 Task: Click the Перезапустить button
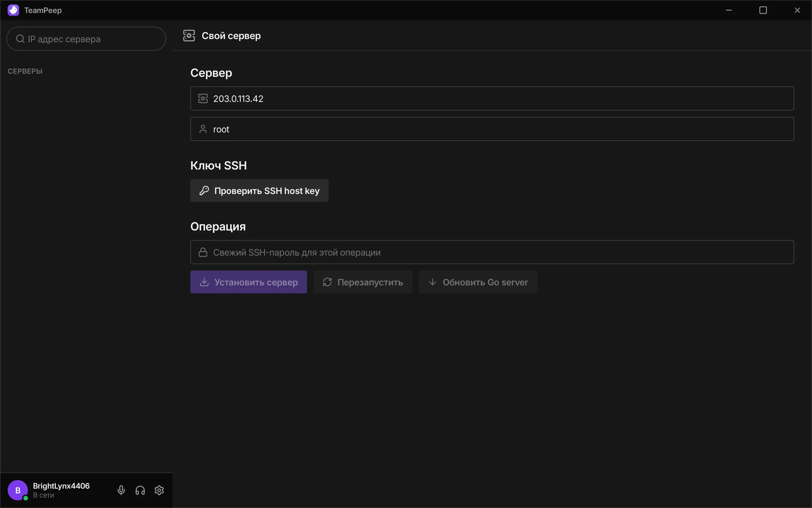pyautogui.click(x=363, y=282)
